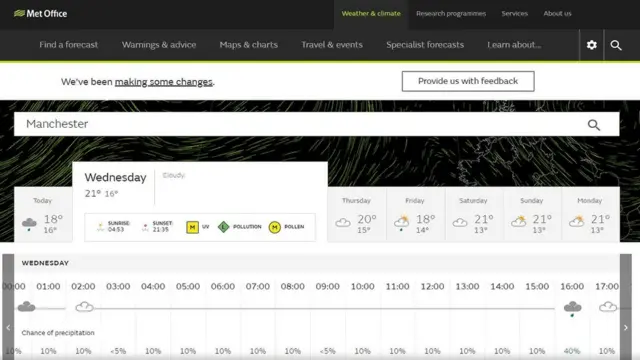Select the Research programmes tab
The width and height of the screenshot is (640, 360).
coord(451,13)
